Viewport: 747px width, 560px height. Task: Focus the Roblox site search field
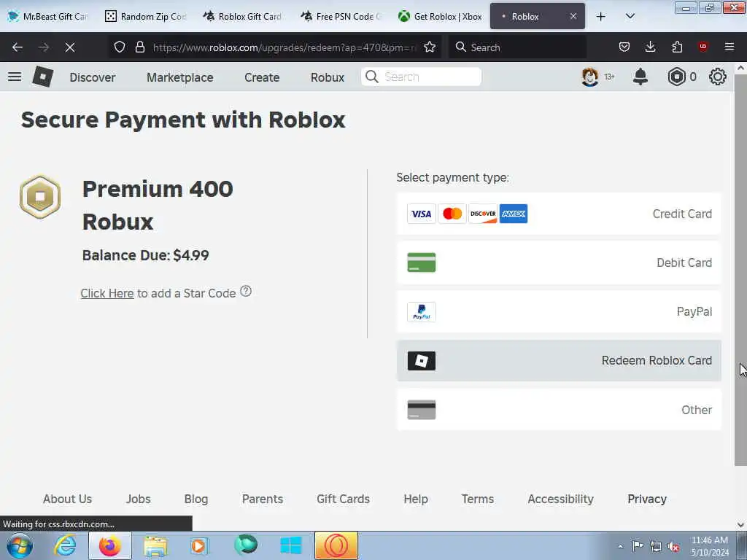421,77
